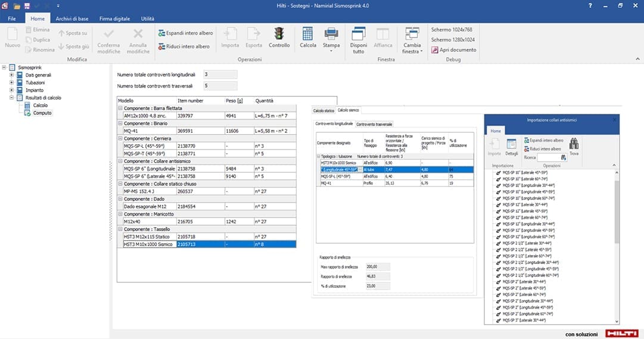Open the Firma digitale tab
644x339 pixels.
pyautogui.click(x=114, y=18)
